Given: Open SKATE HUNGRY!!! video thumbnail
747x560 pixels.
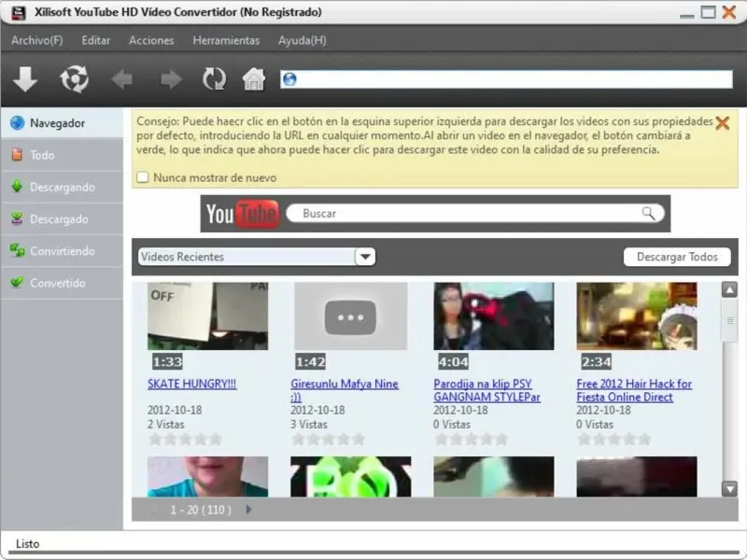Looking at the screenshot, I should (207, 316).
